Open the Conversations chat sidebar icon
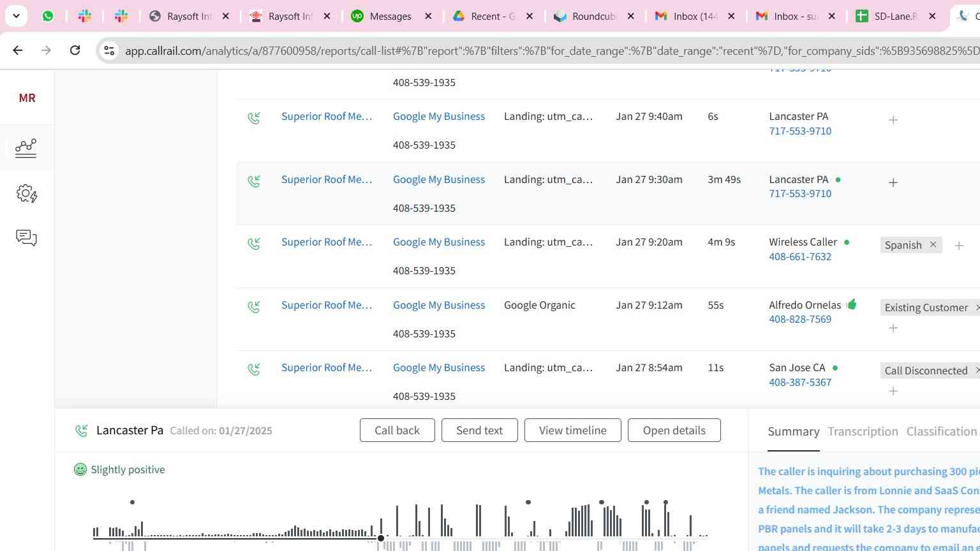This screenshot has height=551, width=980. [26, 238]
